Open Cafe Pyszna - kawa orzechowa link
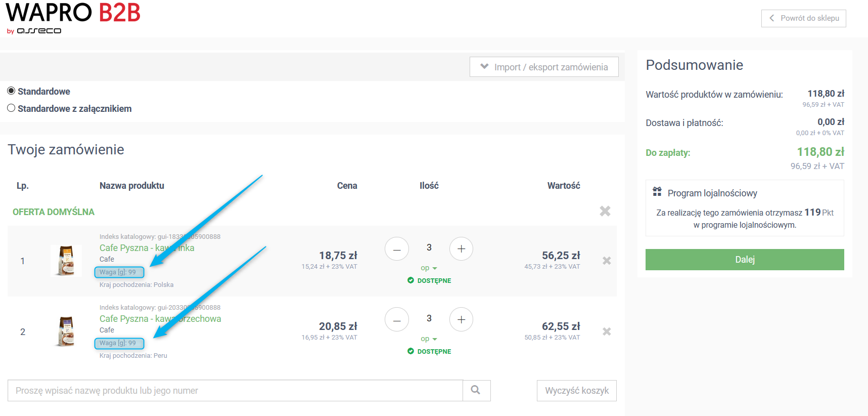Viewport: 868px width, 416px height. pyautogui.click(x=160, y=319)
